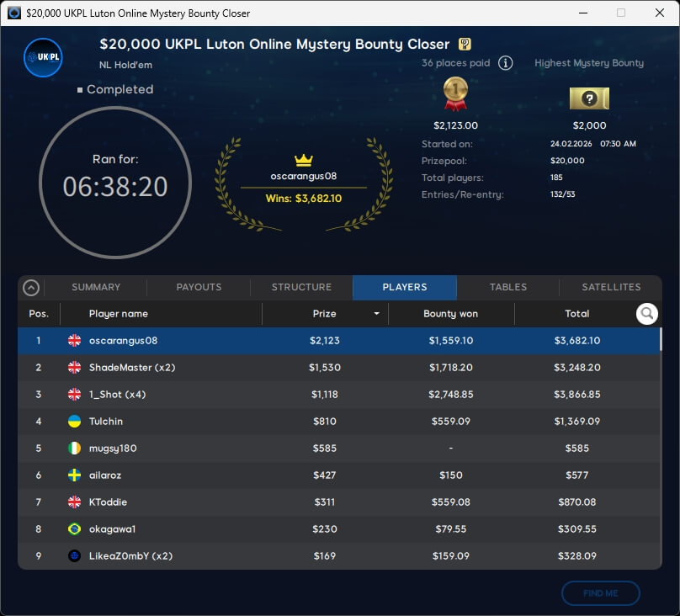Open the Payouts tab
680x616 pixels.
coord(199,287)
